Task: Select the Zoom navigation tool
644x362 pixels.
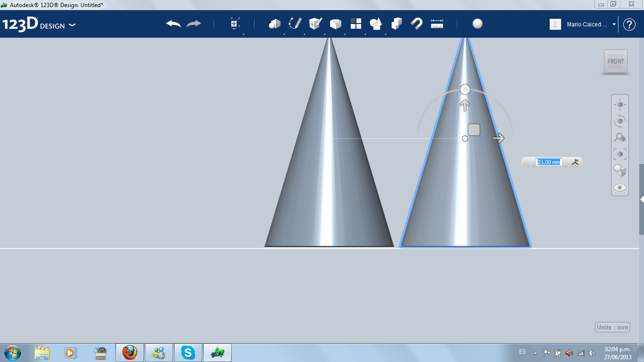Action: (620, 138)
